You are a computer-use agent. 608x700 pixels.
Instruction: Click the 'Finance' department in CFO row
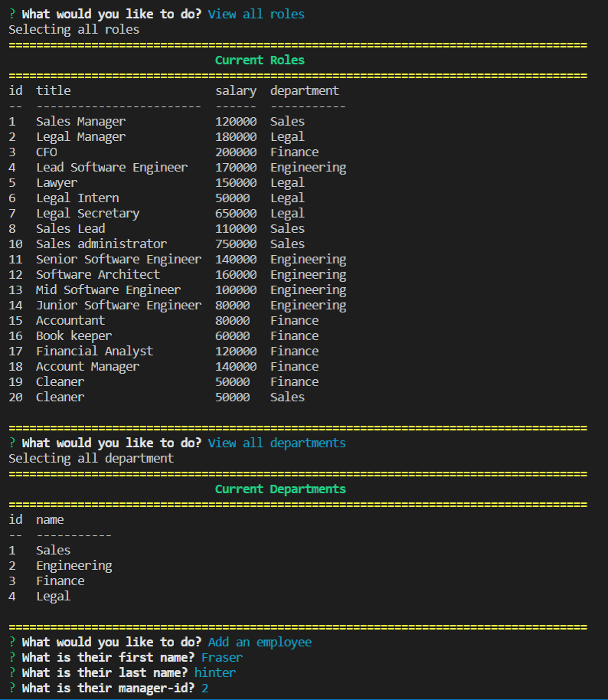295,152
